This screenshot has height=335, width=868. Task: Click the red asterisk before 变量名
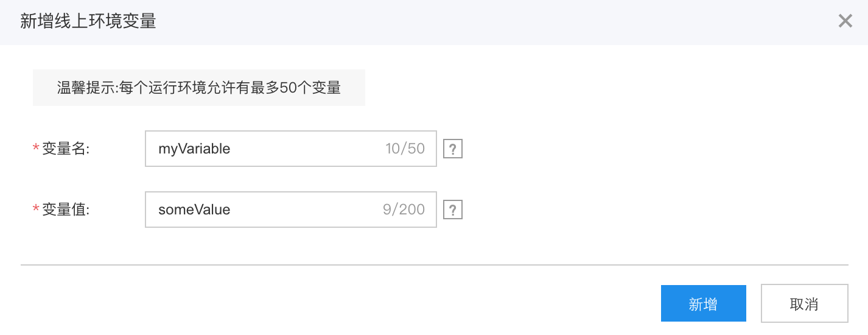pyautogui.click(x=36, y=148)
